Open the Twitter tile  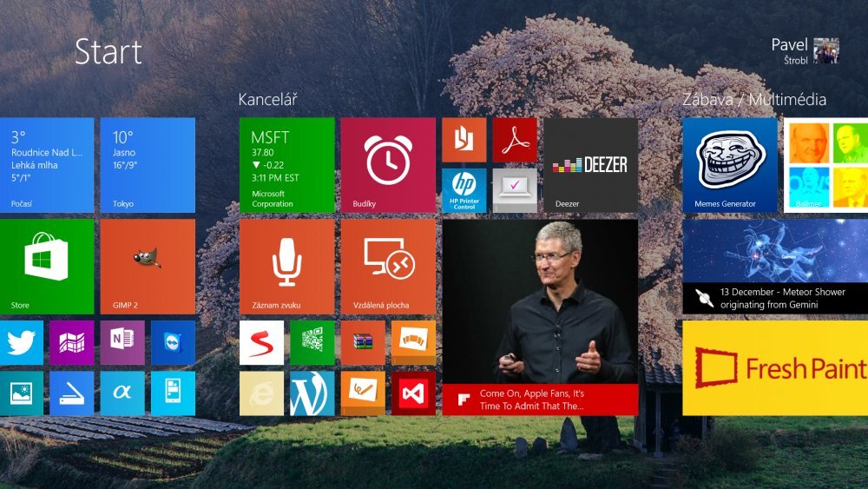[22, 342]
